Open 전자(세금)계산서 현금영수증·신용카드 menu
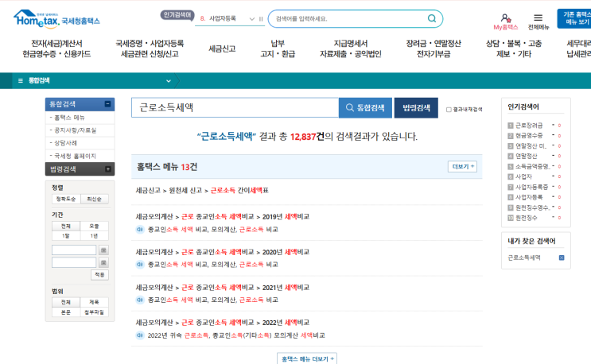 coord(56,48)
